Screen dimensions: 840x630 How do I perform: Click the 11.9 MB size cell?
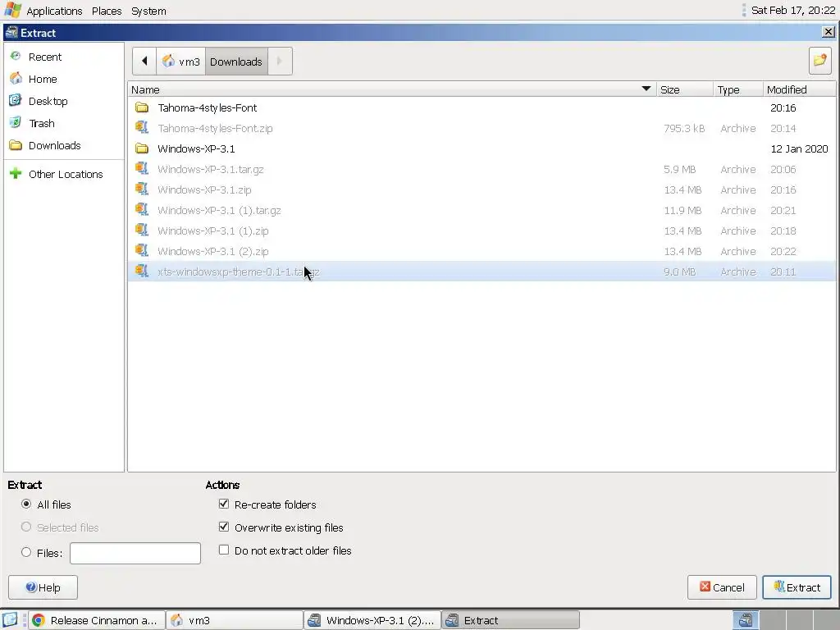tap(682, 210)
